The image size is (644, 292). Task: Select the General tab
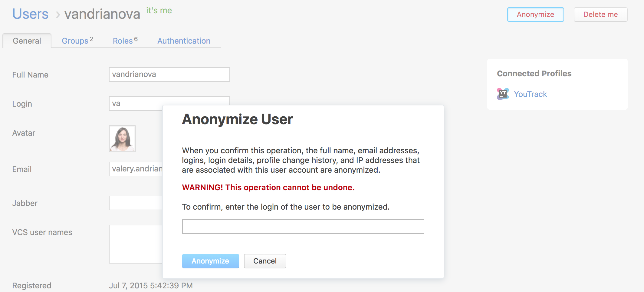(27, 41)
